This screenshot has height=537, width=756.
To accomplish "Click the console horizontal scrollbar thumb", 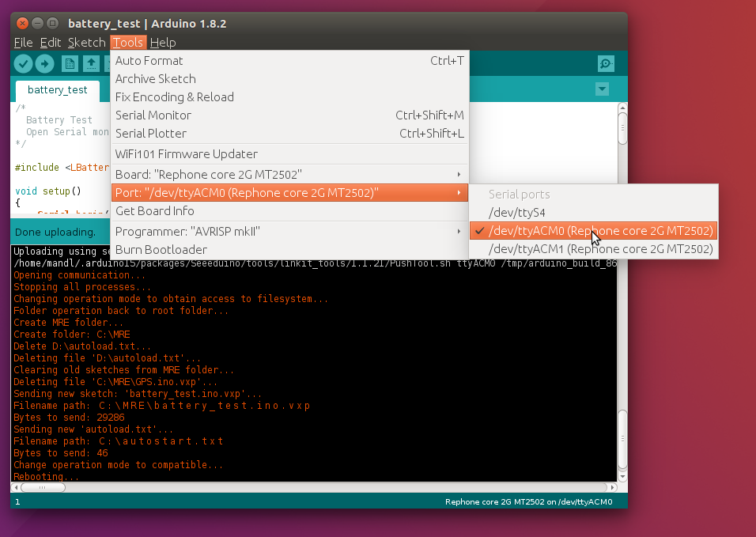I will [x=43, y=487].
